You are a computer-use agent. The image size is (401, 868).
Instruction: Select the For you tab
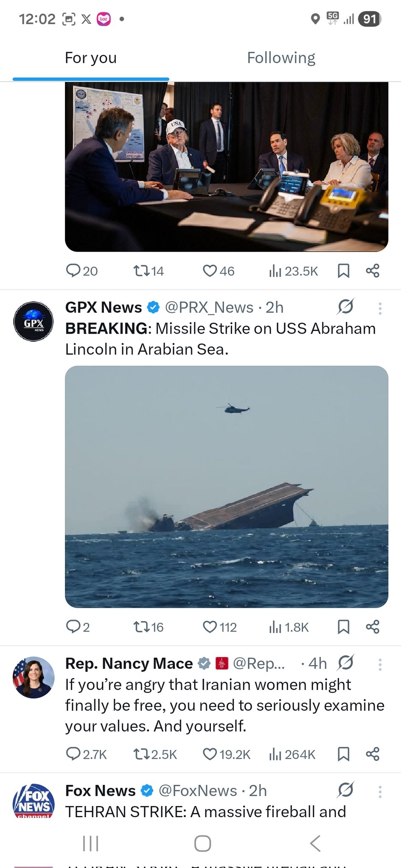tap(91, 58)
